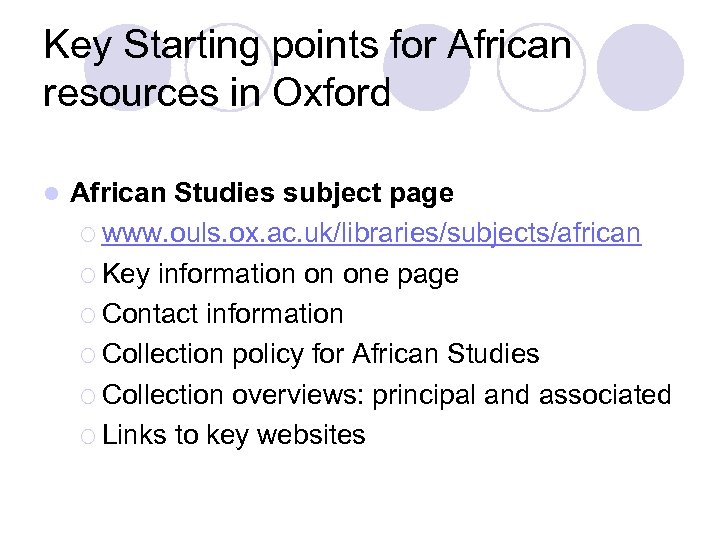Select the bullet before Collection overviews

coord(89,395)
